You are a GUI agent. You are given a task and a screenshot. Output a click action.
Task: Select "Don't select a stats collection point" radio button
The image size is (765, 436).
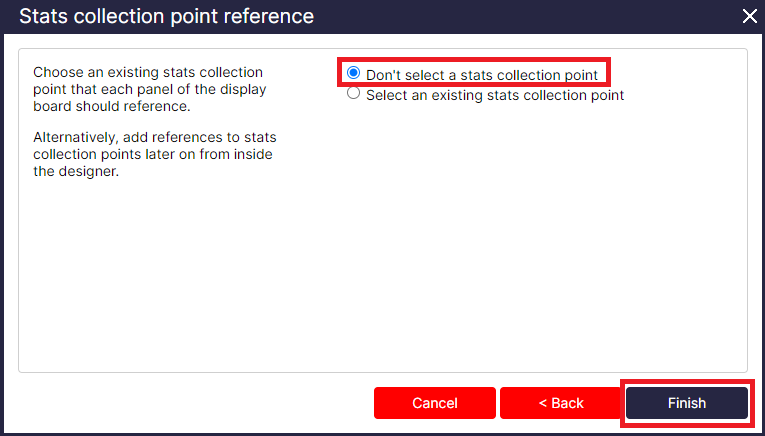pyautogui.click(x=353, y=74)
